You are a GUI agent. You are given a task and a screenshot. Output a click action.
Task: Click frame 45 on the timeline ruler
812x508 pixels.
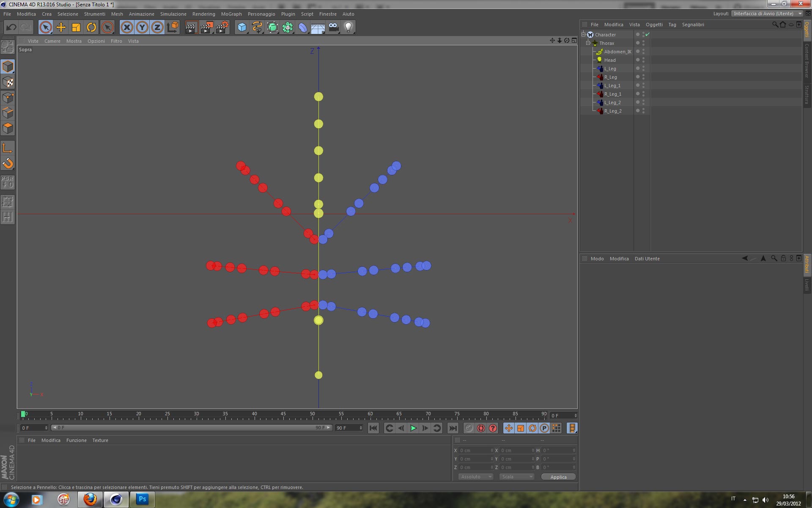pyautogui.click(x=283, y=415)
